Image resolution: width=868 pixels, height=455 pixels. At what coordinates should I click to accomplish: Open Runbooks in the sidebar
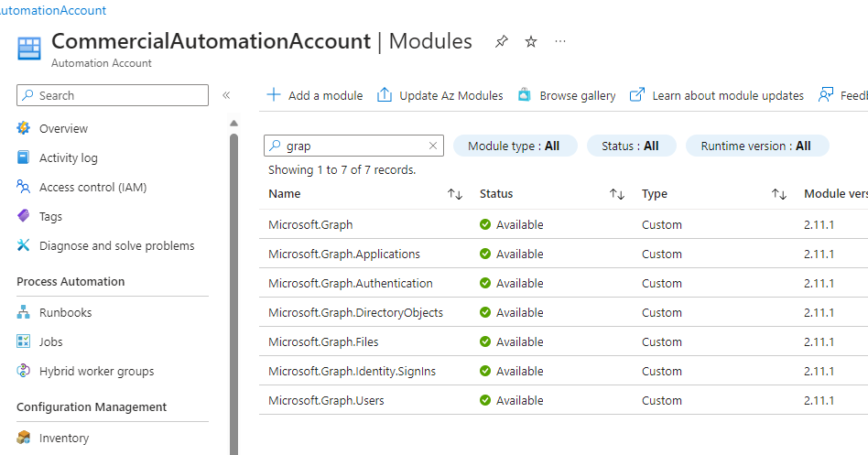tap(65, 312)
